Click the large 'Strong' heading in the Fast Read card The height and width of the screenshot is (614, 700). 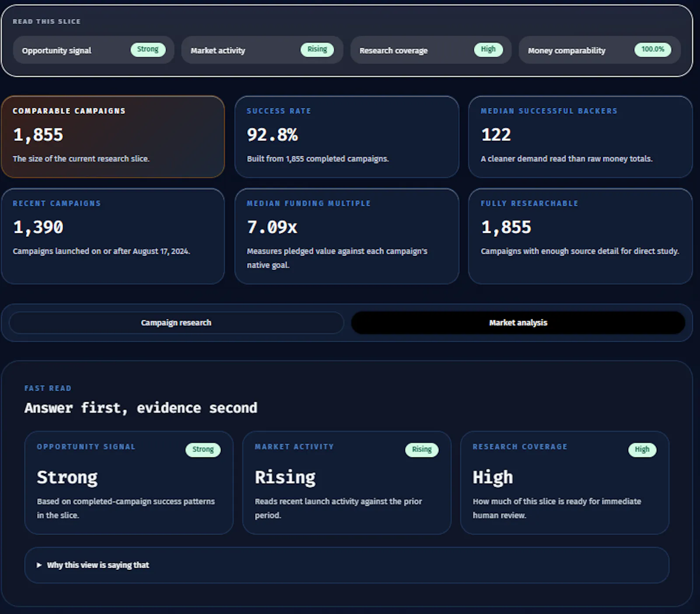(x=67, y=477)
